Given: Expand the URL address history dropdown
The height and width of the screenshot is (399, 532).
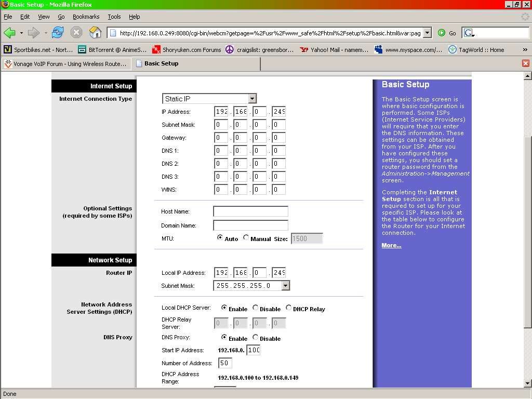Looking at the screenshot, I should [x=428, y=33].
